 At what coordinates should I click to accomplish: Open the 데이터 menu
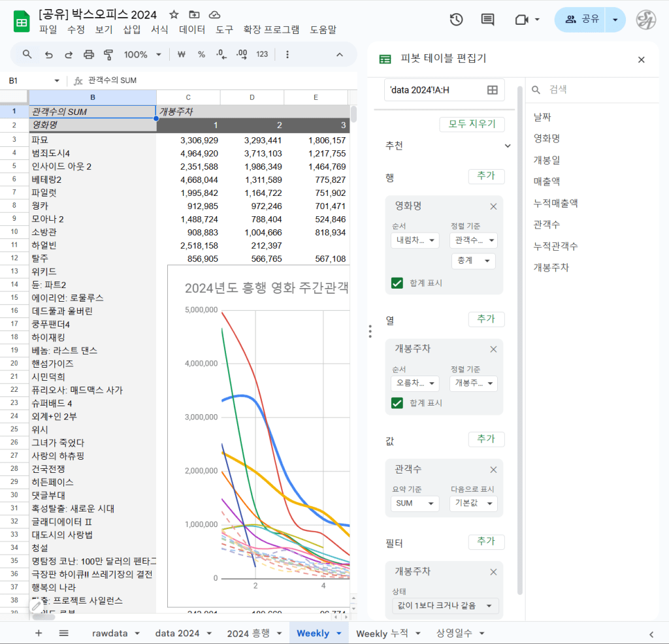pyautogui.click(x=192, y=29)
